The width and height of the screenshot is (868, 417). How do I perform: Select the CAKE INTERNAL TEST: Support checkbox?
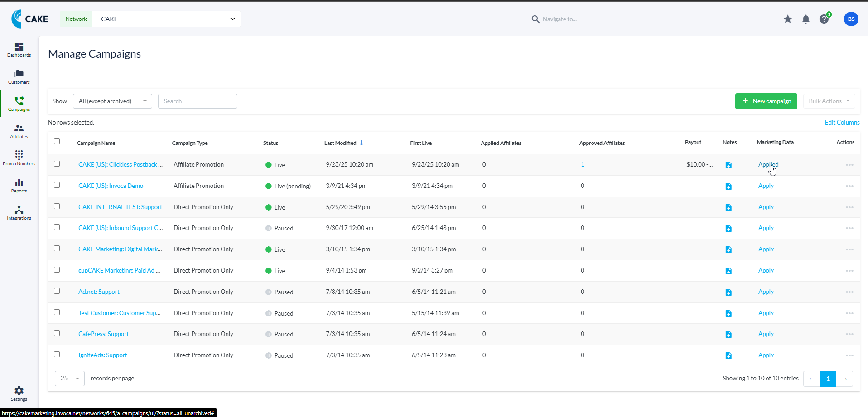coord(57,206)
